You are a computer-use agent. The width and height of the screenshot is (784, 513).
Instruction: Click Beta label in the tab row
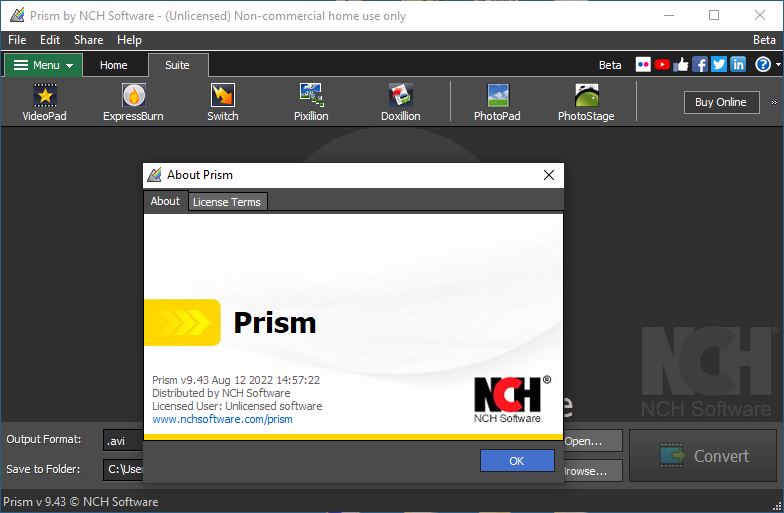coord(610,65)
